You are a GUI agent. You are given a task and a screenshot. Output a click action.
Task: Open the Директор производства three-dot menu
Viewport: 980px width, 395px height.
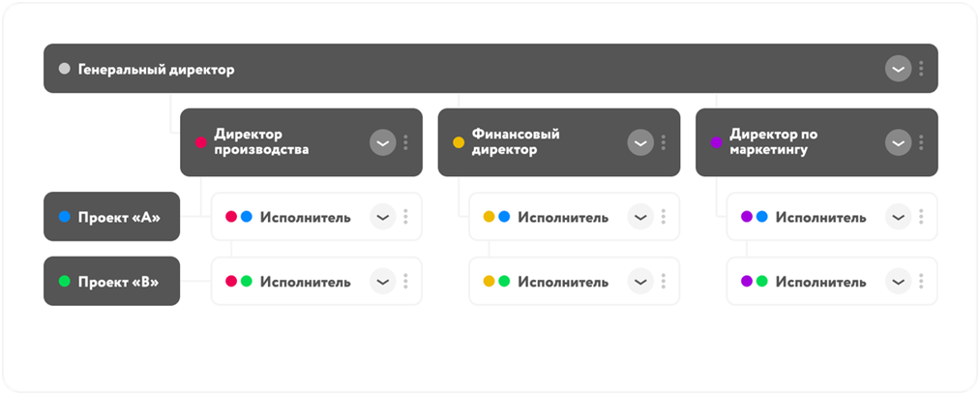pos(405,142)
